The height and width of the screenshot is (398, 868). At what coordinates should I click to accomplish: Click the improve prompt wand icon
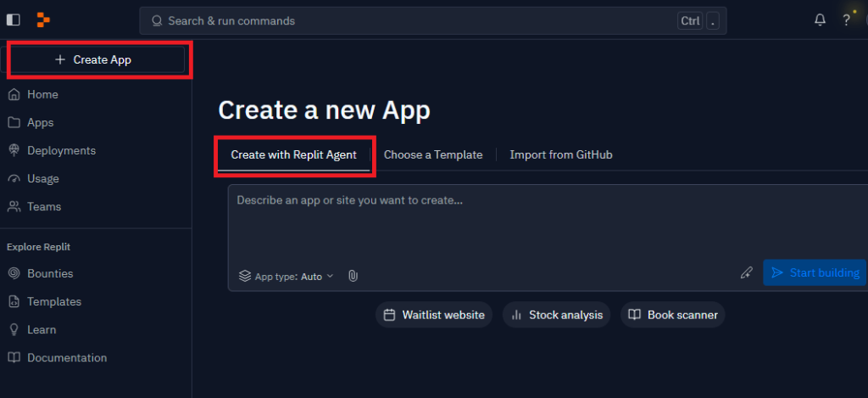click(746, 272)
